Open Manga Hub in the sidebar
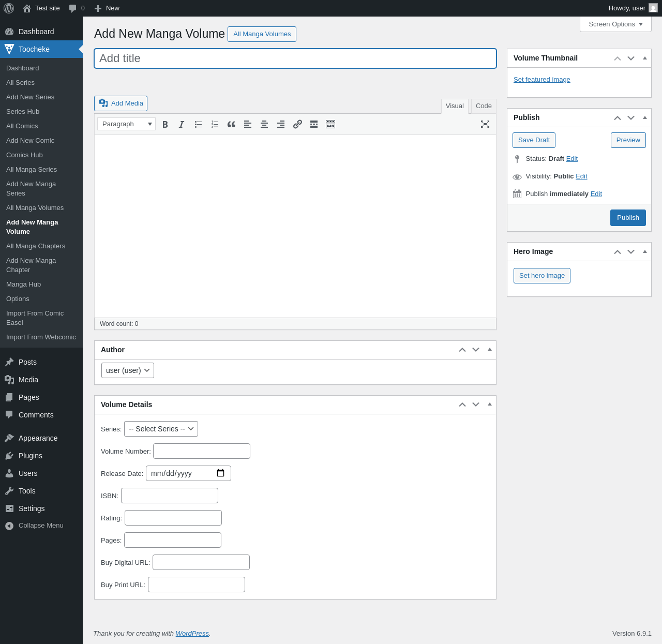Image resolution: width=662 pixels, height=644 pixels. click(23, 284)
